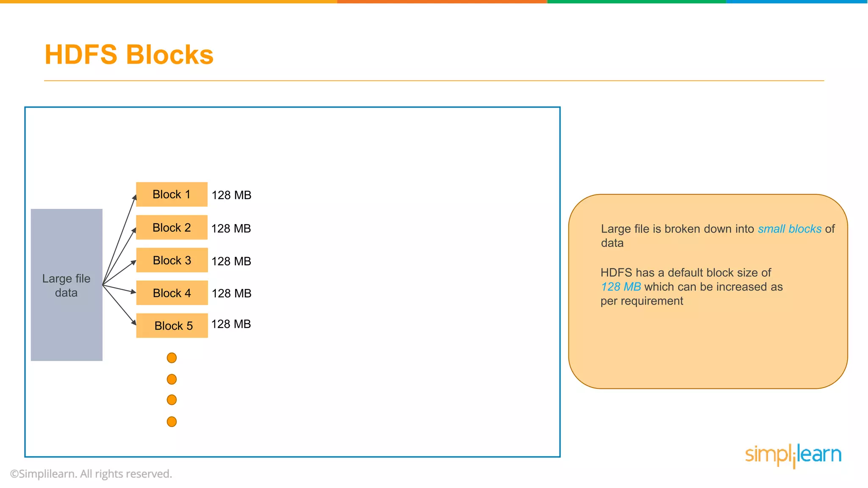Click the 128 MB label beside Block 5

pos(231,324)
